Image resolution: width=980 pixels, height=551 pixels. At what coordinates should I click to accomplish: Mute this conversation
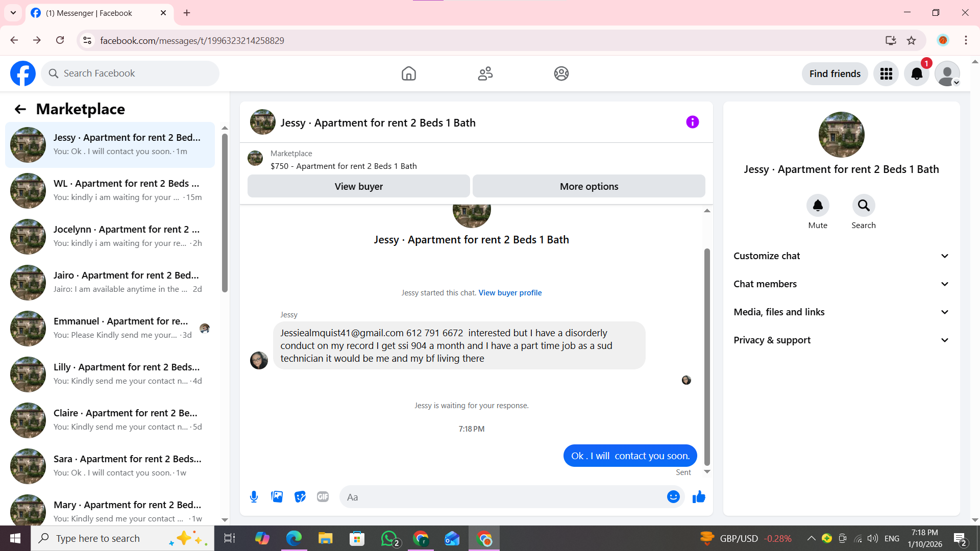818,206
